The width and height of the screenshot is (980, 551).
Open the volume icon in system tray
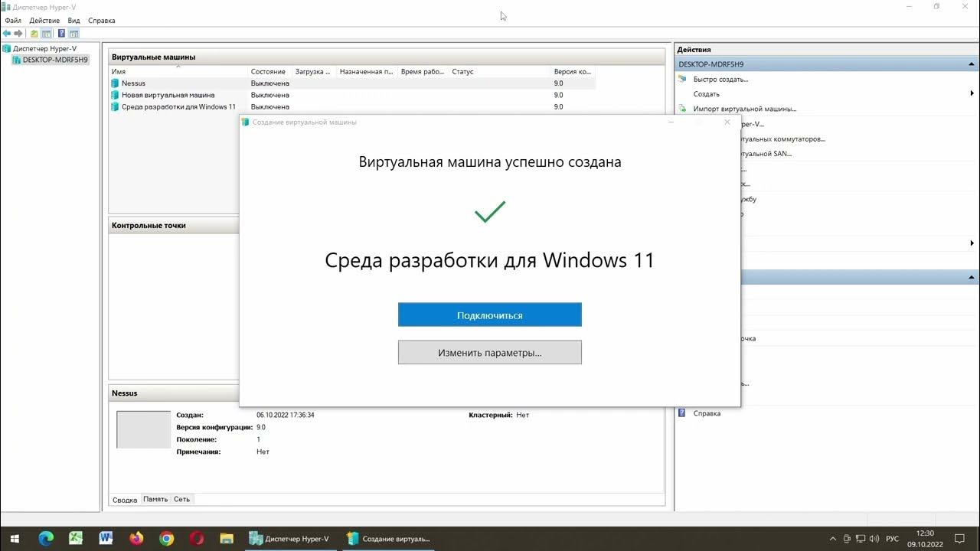tap(874, 539)
